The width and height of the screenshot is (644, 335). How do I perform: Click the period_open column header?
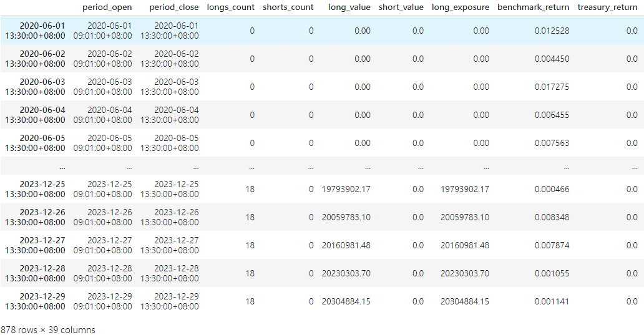click(x=107, y=7)
